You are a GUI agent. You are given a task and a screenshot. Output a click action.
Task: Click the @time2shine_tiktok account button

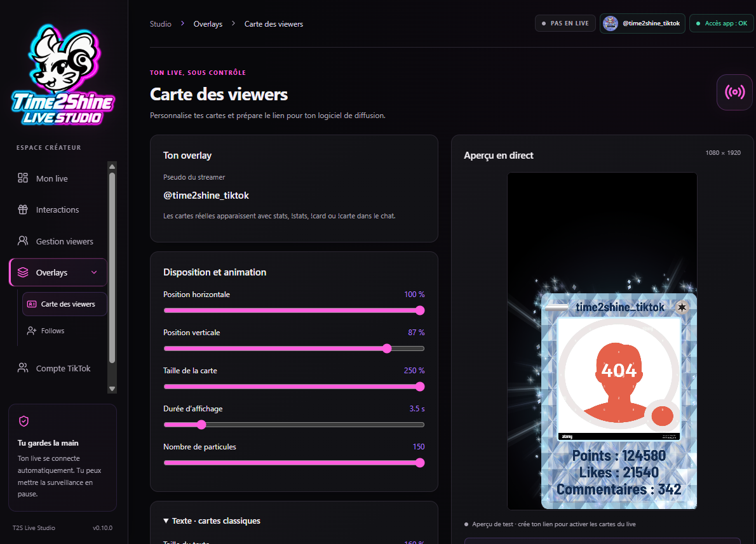pyautogui.click(x=642, y=23)
